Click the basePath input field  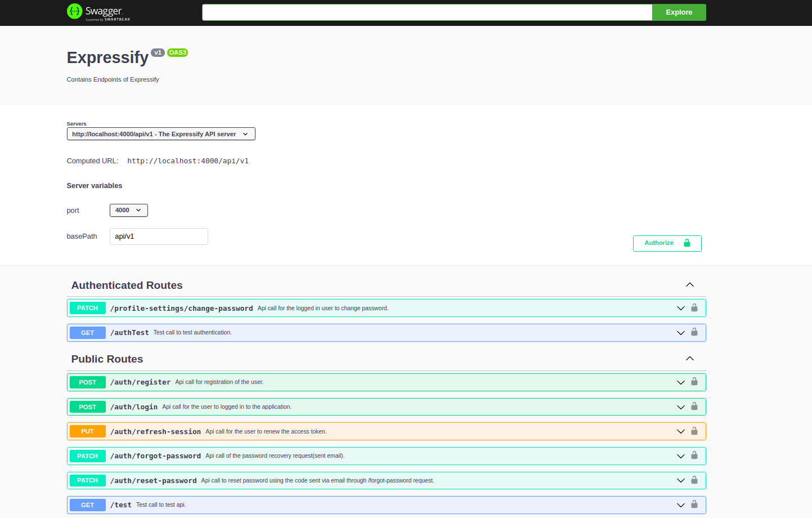159,236
